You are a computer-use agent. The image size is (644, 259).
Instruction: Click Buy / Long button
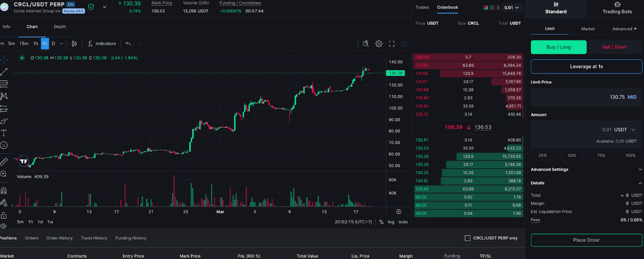click(558, 47)
